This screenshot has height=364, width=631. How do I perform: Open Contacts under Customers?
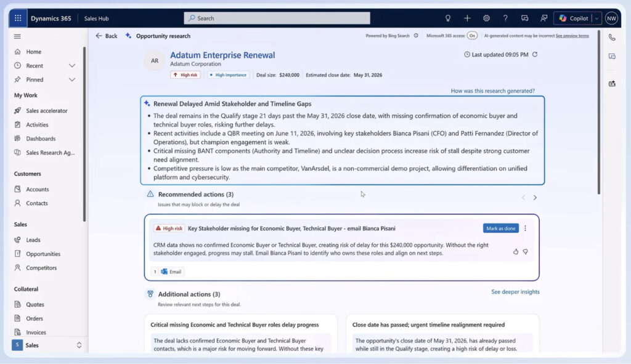pos(36,203)
